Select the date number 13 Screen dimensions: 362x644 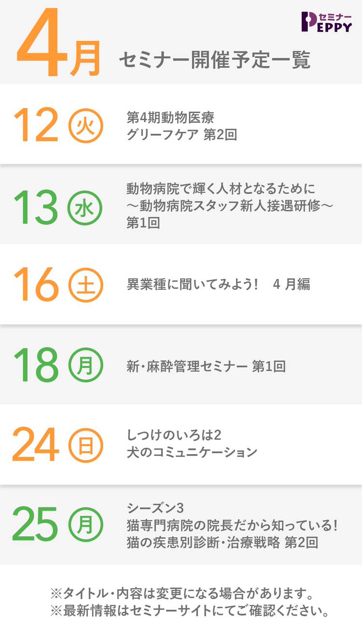35,208
